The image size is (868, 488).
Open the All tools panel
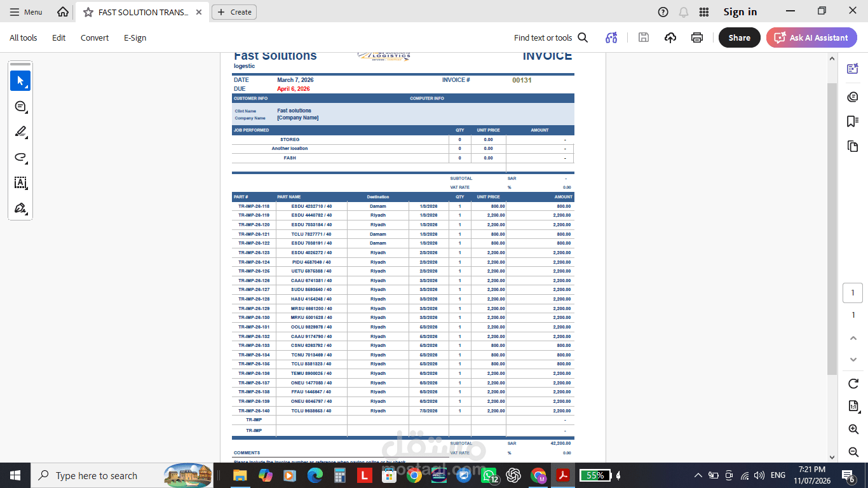pos(24,37)
